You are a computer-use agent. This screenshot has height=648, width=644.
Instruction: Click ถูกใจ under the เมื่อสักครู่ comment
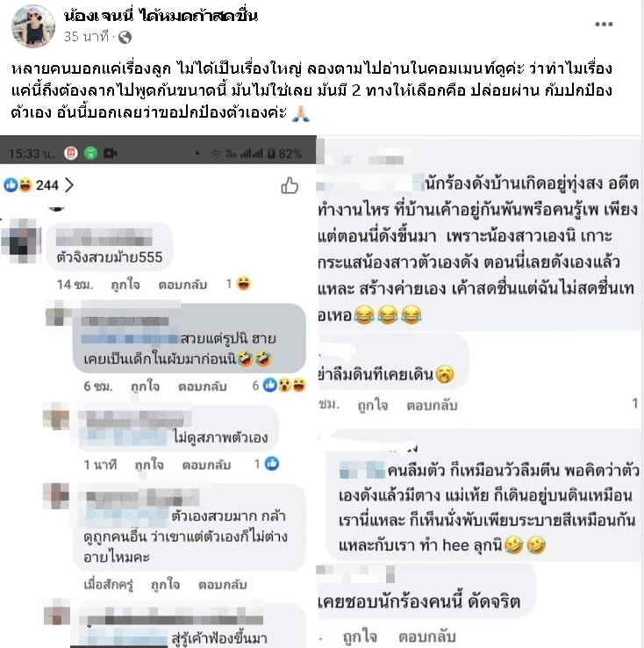tap(165, 585)
